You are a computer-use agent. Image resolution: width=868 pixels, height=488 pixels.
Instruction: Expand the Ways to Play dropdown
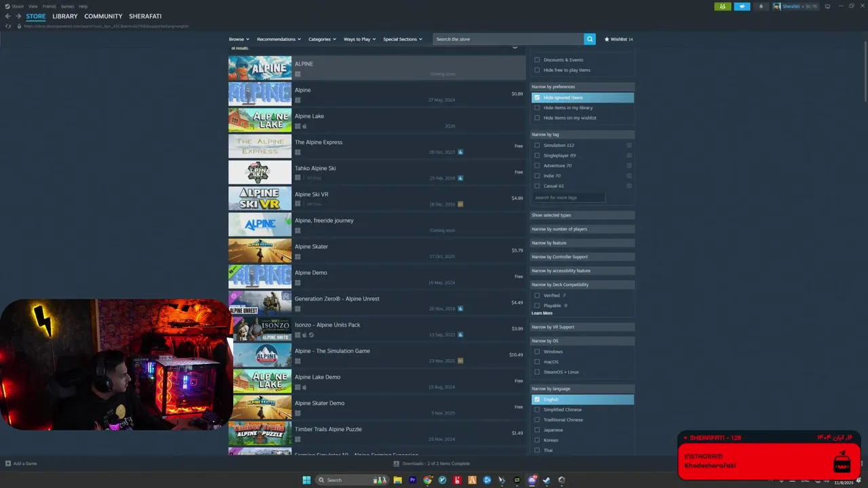click(x=359, y=39)
